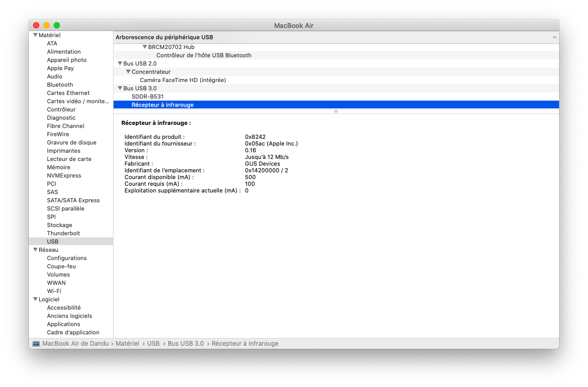Open the Bluetooth hardware section
The height and width of the screenshot is (387, 588).
point(60,85)
